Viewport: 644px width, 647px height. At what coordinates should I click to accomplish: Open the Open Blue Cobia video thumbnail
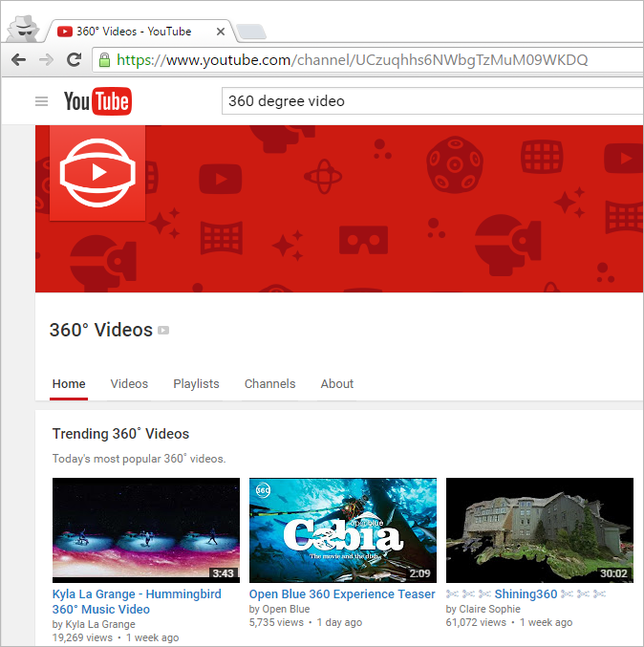[x=343, y=530]
